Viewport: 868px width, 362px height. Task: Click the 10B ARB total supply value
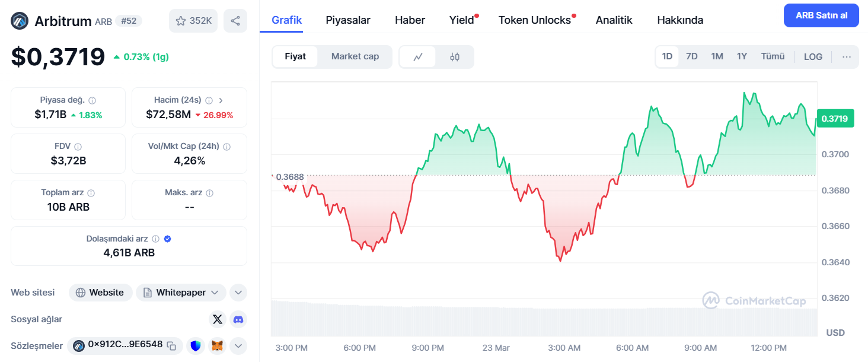point(69,207)
